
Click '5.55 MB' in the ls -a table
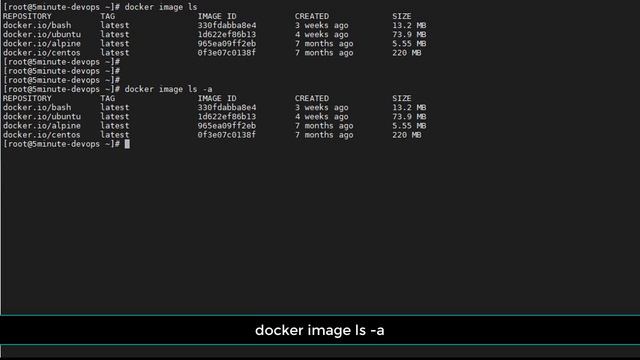click(x=409, y=126)
